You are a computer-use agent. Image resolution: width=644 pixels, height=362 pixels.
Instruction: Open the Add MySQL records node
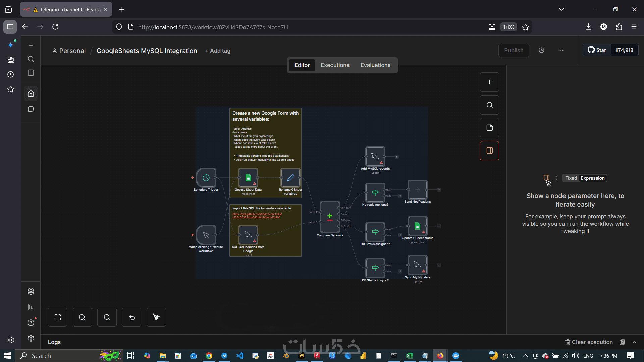(375, 156)
